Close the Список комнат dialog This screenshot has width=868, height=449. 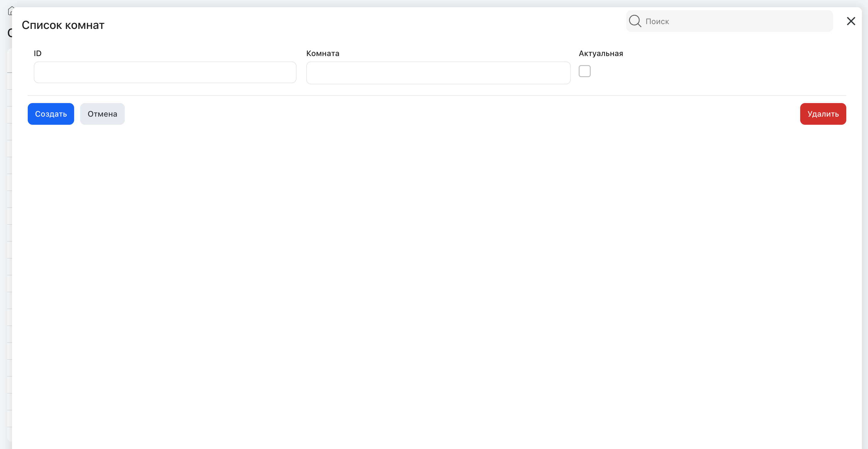tap(851, 21)
